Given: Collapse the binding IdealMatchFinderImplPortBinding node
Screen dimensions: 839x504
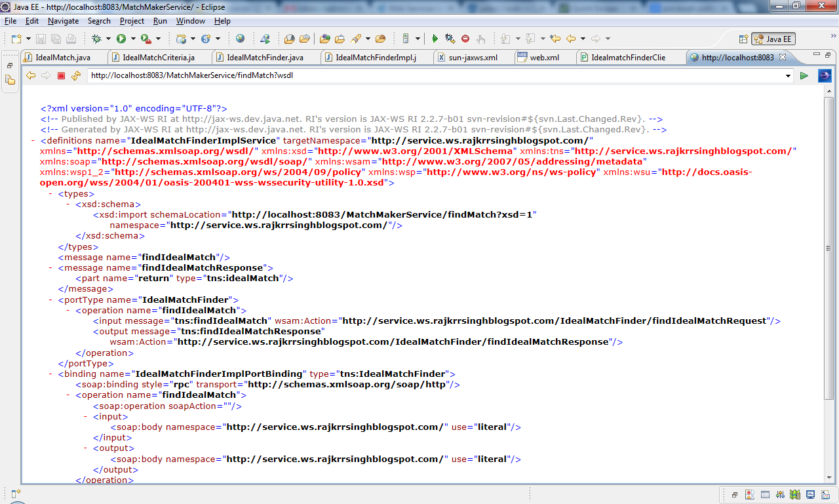Looking at the screenshot, I should click(52, 374).
